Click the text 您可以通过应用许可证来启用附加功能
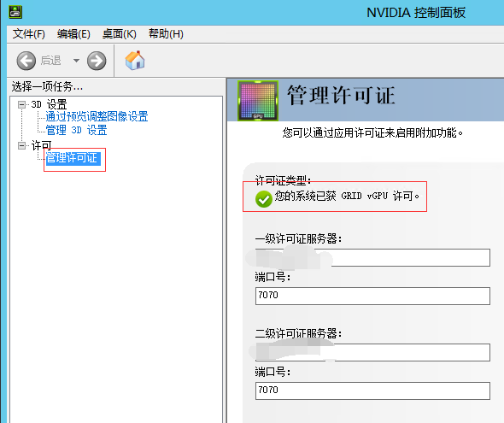Image resolution: width=504 pixels, height=423 pixels. [x=372, y=132]
